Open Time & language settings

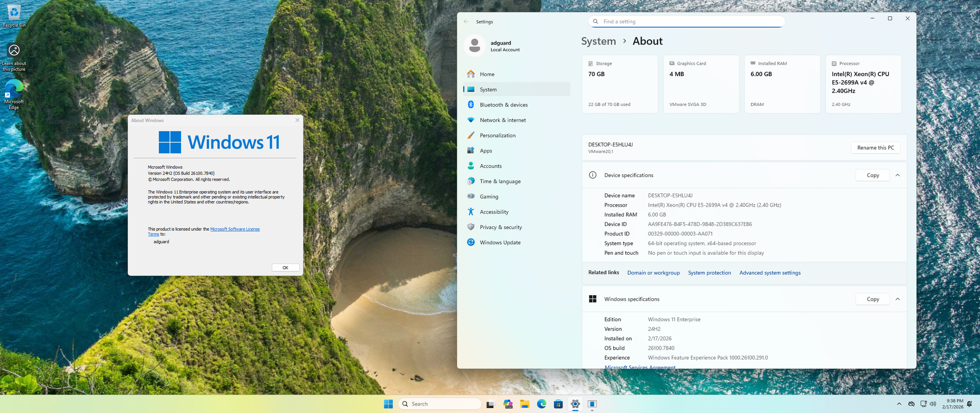tap(500, 181)
